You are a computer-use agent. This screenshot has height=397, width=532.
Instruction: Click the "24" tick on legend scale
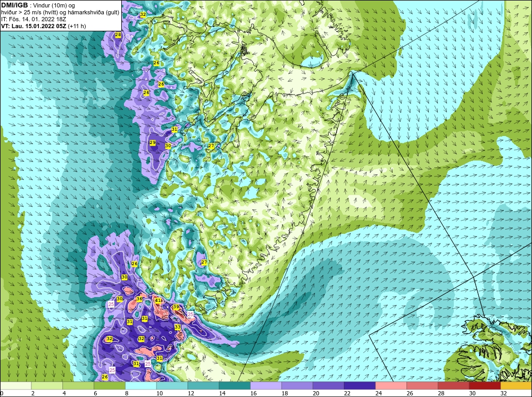[x=379, y=393]
